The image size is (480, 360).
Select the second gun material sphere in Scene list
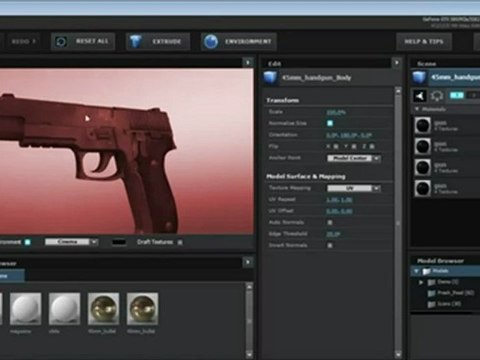423,146
